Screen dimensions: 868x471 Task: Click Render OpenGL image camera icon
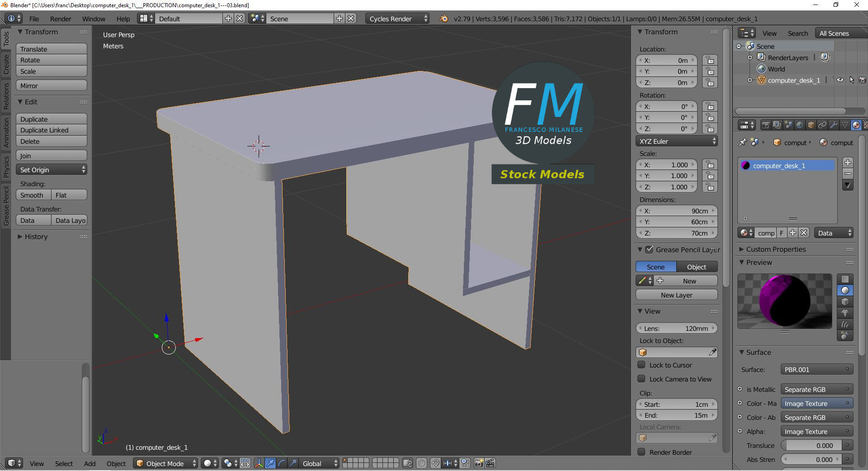478,463
